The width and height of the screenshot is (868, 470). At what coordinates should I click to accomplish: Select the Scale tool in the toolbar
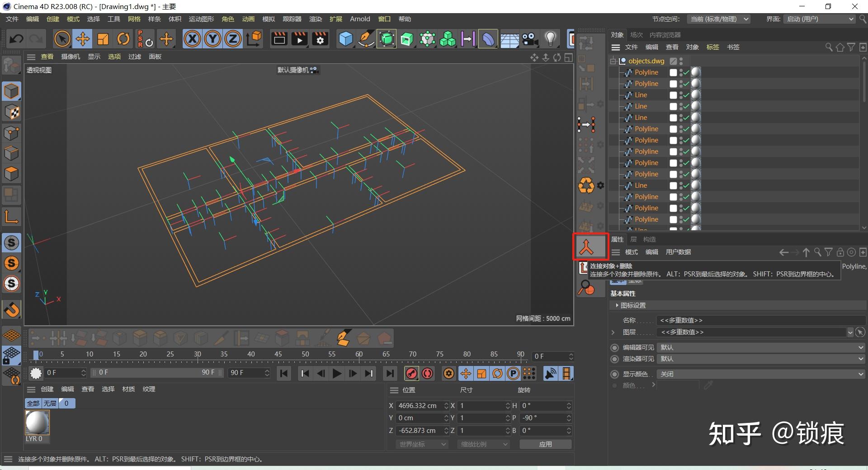pyautogui.click(x=103, y=39)
